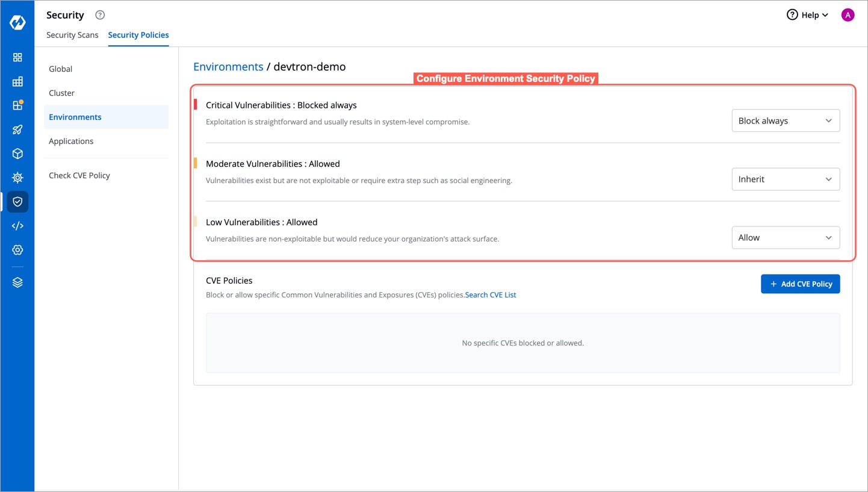Open the Allow dropdown for Low Vulnerabilities
Image resolution: width=868 pixels, height=492 pixels.
tap(785, 237)
